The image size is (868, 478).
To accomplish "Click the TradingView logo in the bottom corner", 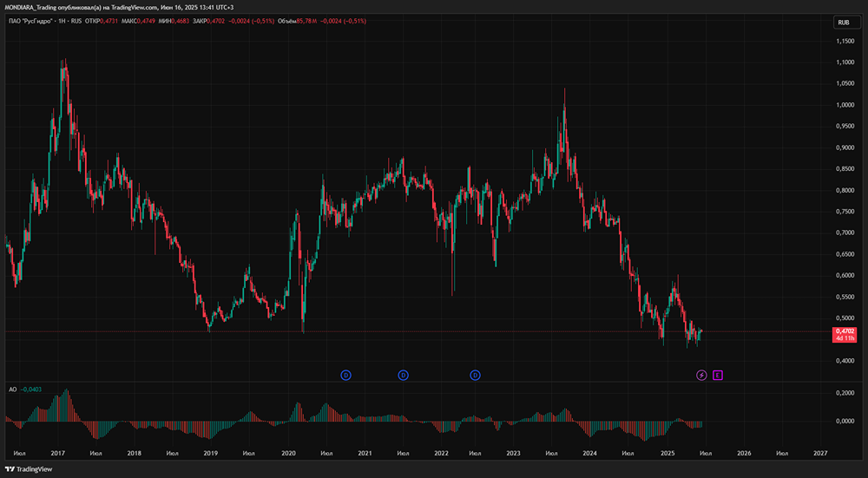I will (x=29, y=469).
